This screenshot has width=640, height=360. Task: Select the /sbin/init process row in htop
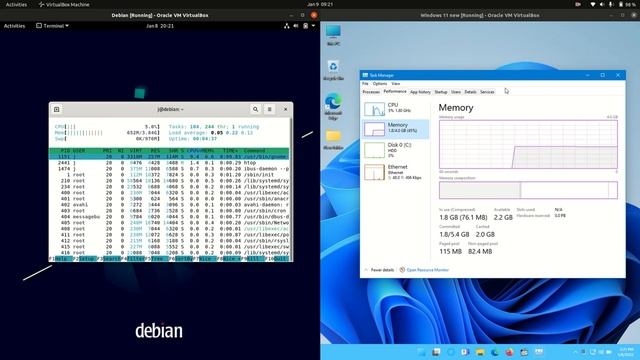[x=169, y=174]
